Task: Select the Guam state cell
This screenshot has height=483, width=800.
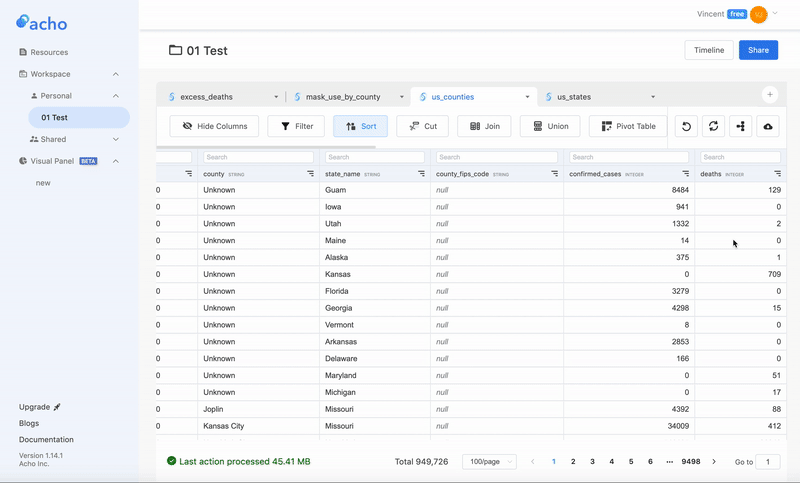Action: (x=375, y=190)
